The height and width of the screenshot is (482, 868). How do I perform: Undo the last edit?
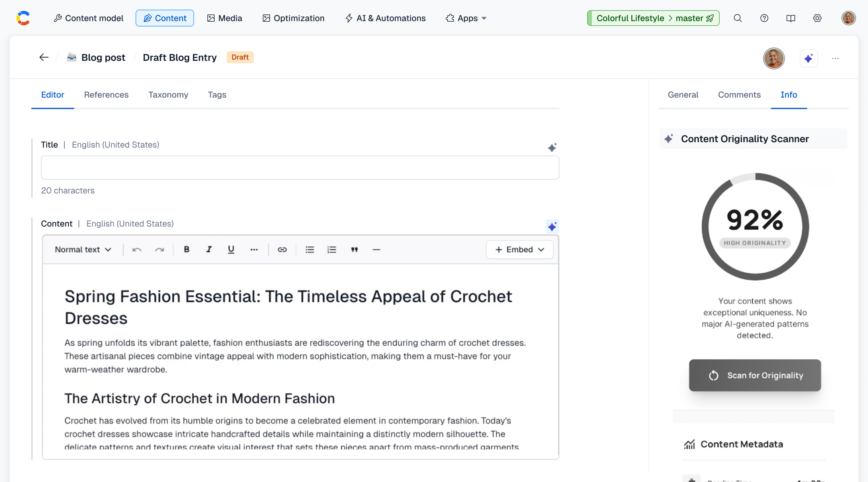(x=137, y=249)
